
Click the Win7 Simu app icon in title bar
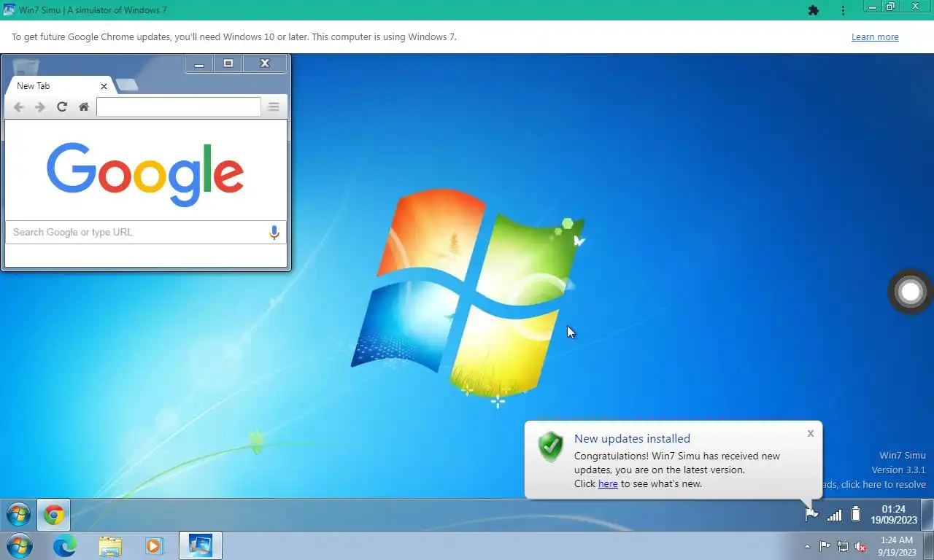coord(9,10)
